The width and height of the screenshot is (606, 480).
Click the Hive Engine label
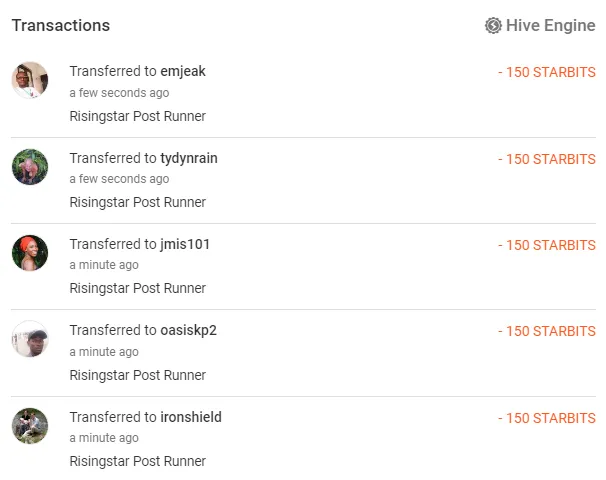click(550, 26)
